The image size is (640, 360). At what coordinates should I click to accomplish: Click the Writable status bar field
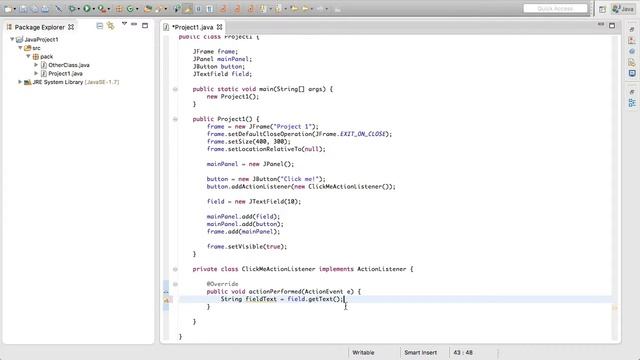363,352
